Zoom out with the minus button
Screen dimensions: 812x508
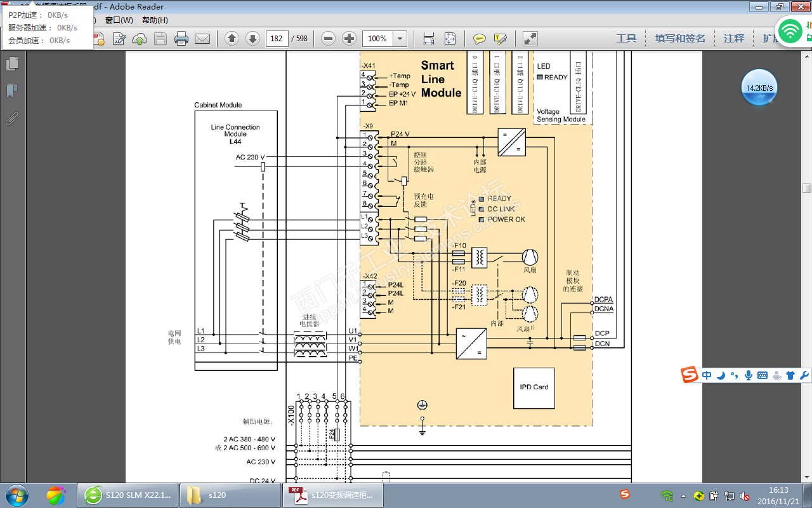(328, 39)
